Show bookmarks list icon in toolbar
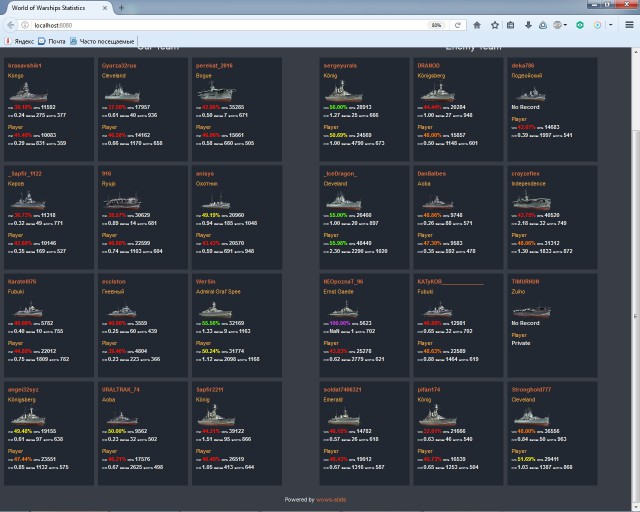Viewport: 640px width, 512px height. tap(510, 25)
